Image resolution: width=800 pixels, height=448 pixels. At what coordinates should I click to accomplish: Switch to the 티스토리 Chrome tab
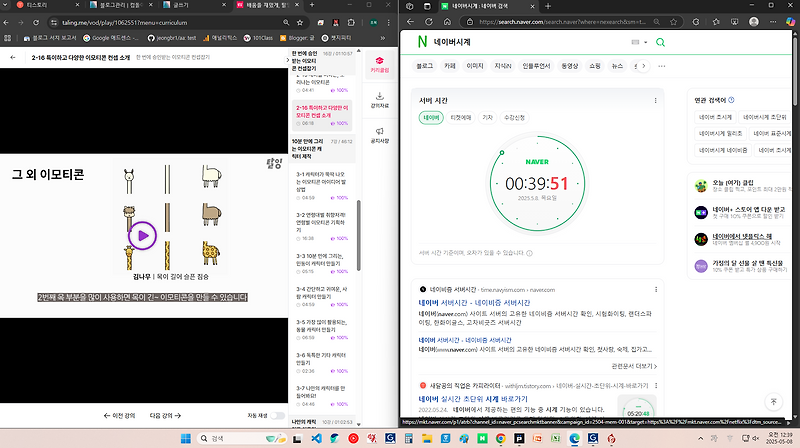[x=46, y=5]
